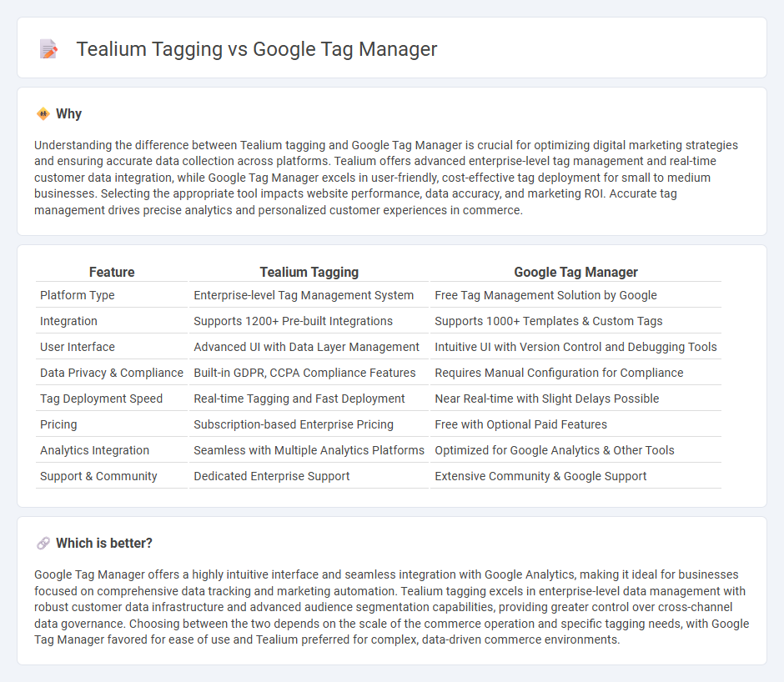The width and height of the screenshot is (784, 682).
Task: Select the page title Tealium Tagging vs Google Tag Manager
Action: (x=257, y=49)
